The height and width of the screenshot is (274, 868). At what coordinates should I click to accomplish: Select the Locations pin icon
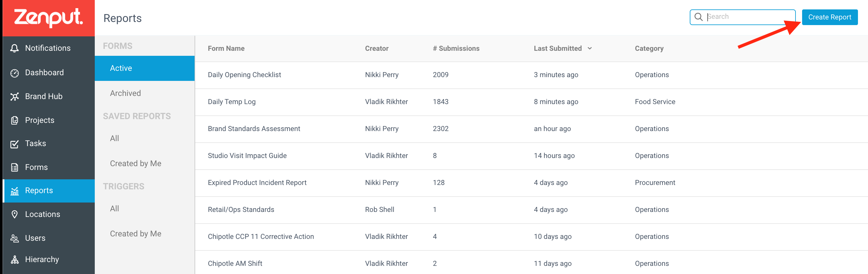click(14, 214)
